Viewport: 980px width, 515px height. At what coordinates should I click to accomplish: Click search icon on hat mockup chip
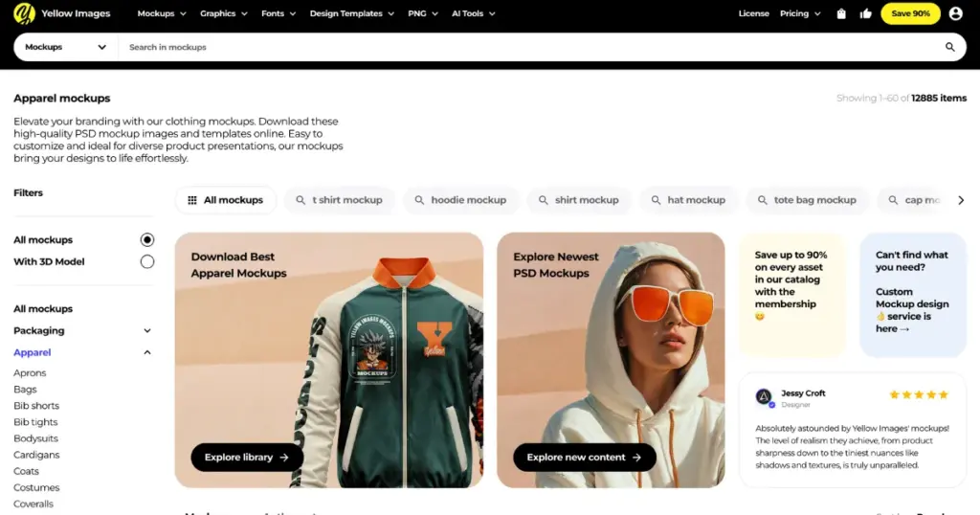coord(656,200)
